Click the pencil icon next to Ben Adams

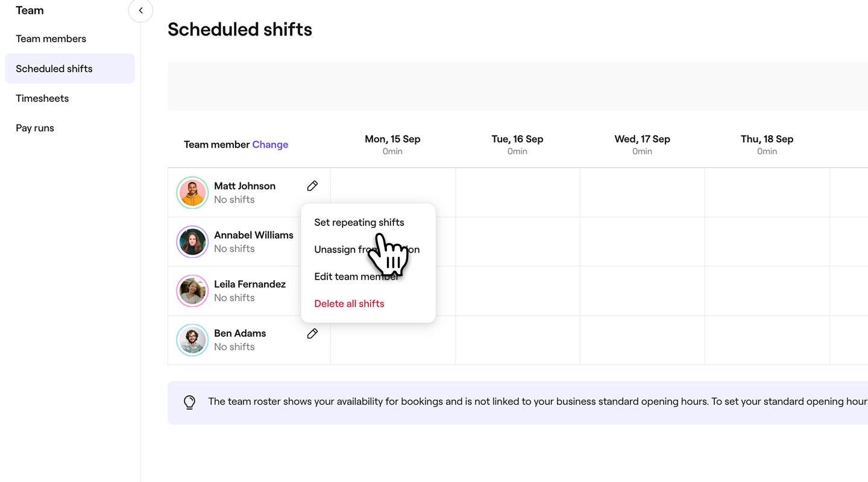click(312, 334)
